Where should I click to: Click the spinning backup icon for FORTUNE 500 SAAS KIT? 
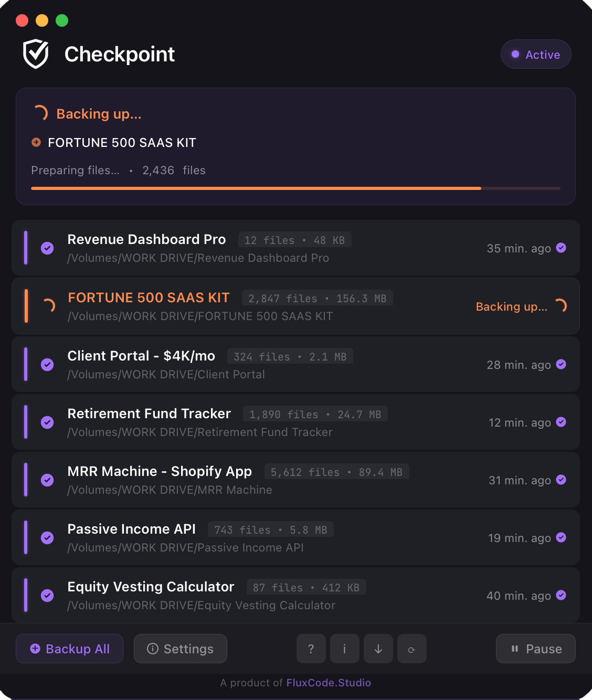[48, 306]
